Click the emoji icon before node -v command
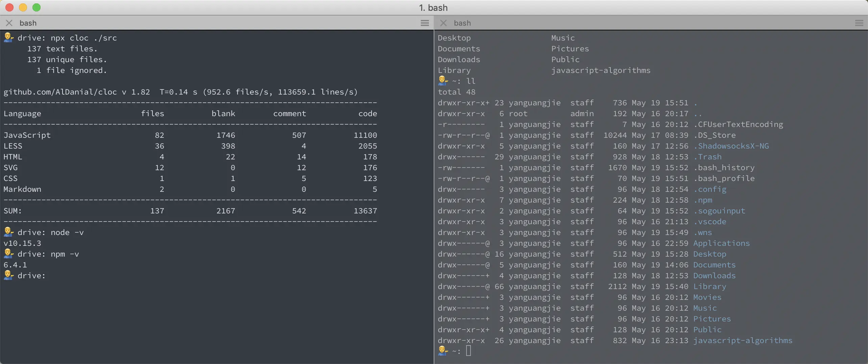The image size is (868, 364). point(8,232)
